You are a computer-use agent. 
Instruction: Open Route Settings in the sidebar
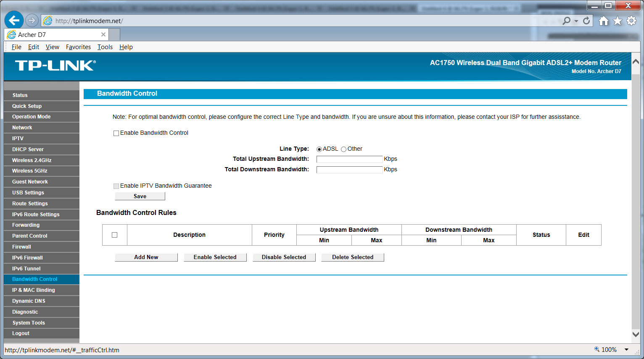coord(41,204)
